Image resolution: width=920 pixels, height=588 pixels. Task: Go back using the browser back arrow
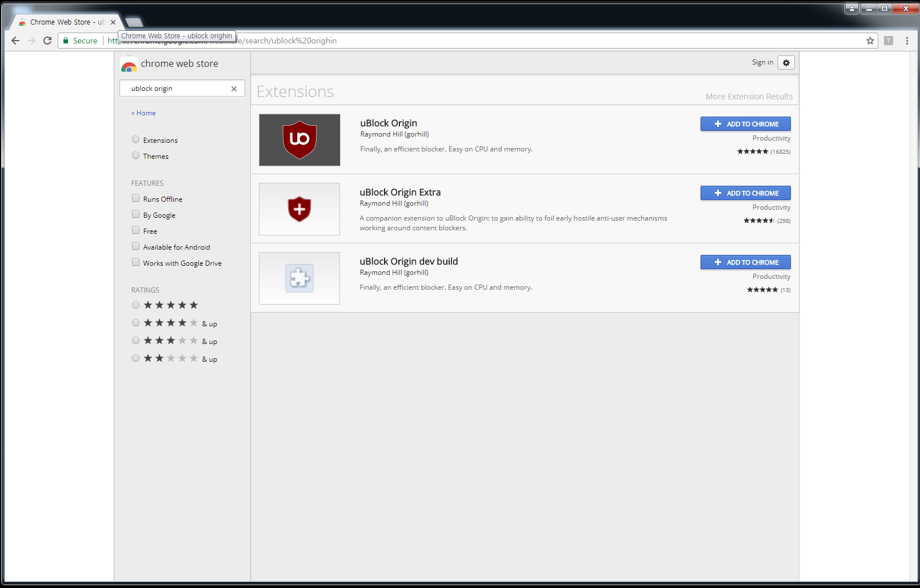[x=15, y=41]
